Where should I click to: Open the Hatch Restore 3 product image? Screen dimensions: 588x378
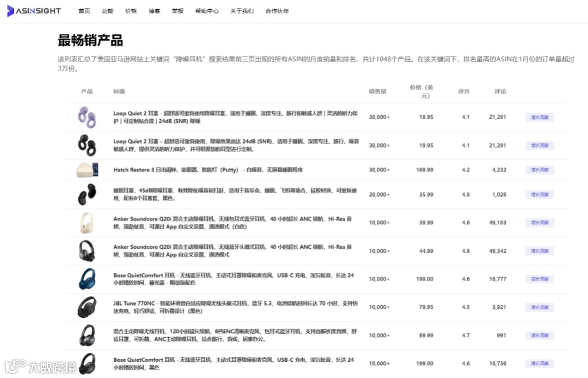87,170
